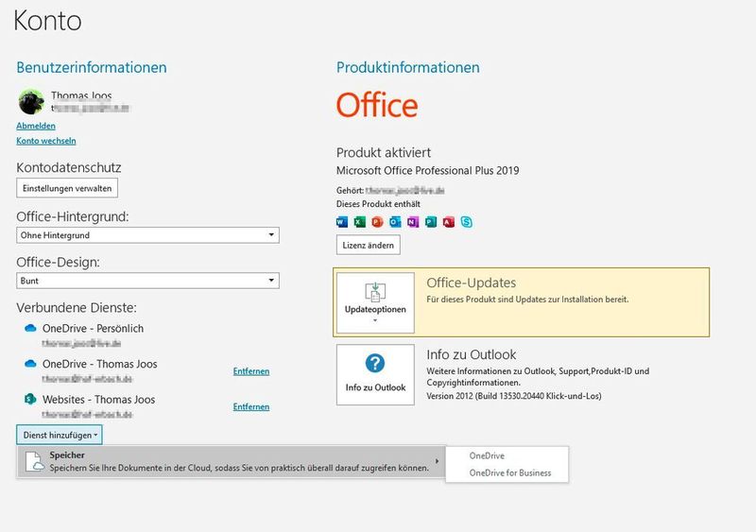Click SharePoint icon beside Websites - Thomas Joos
Screen dimensions: 756x532
coord(30,399)
